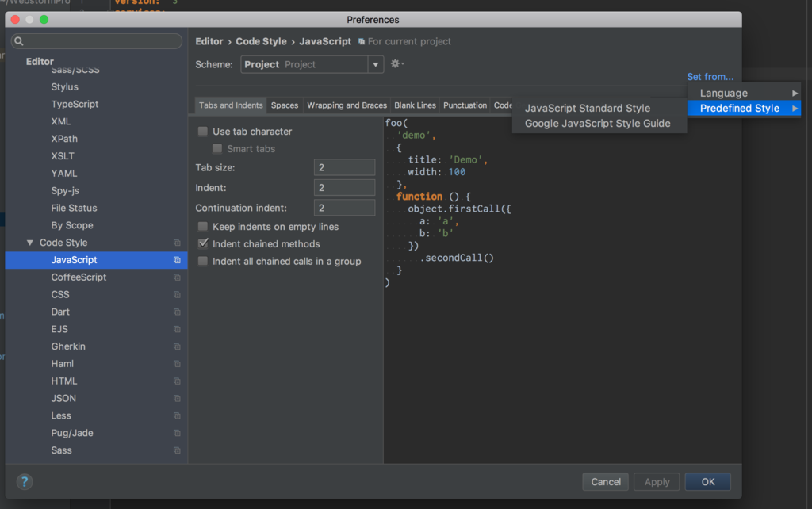Click the copy icon next to CSS
The image size is (812, 509).
click(x=177, y=295)
